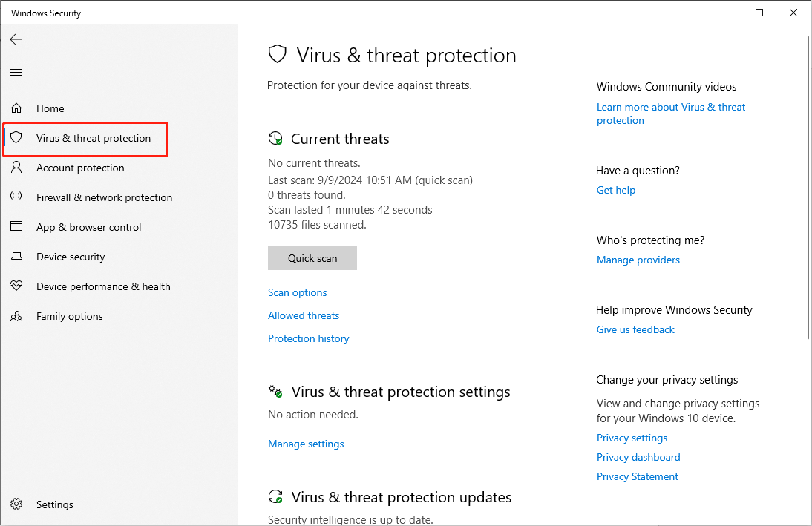Select Virus & threat protection in sidebar

(x=85, y=138)
